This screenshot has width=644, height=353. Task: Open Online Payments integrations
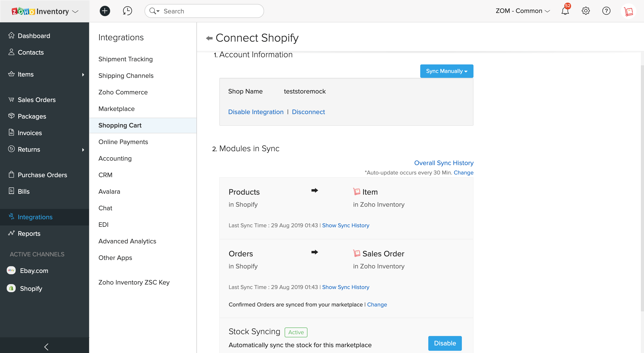[123, 142]
